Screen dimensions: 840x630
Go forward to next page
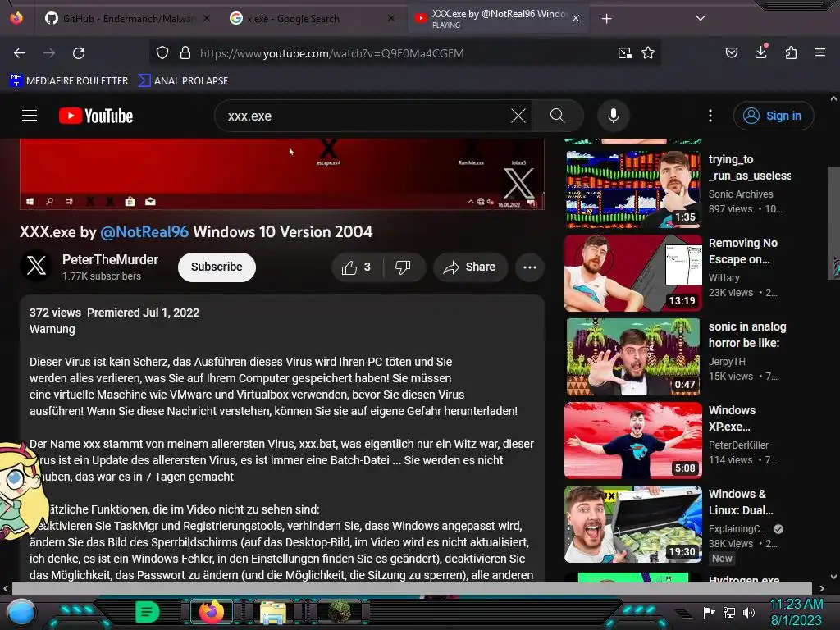49,53
